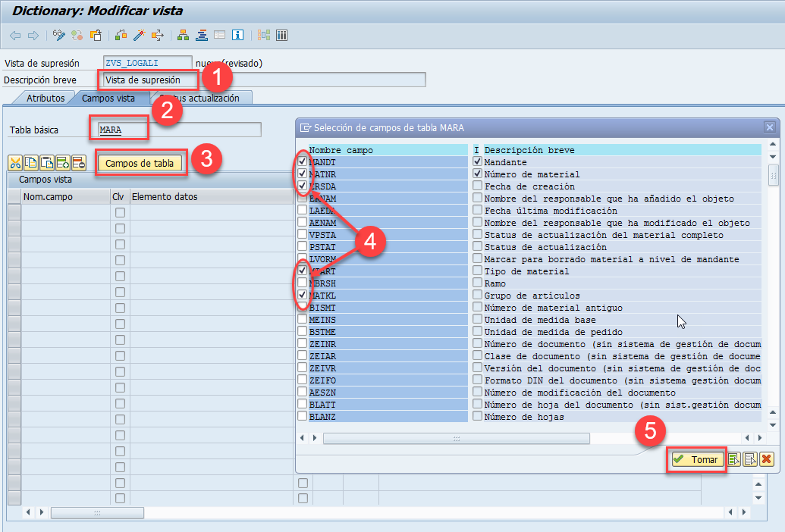Go forward with the right arrow toolbar icon

(x=33, y=36)
